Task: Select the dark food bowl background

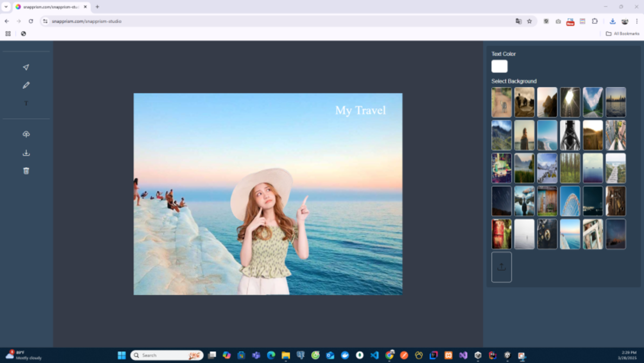Action: [547, 234]
